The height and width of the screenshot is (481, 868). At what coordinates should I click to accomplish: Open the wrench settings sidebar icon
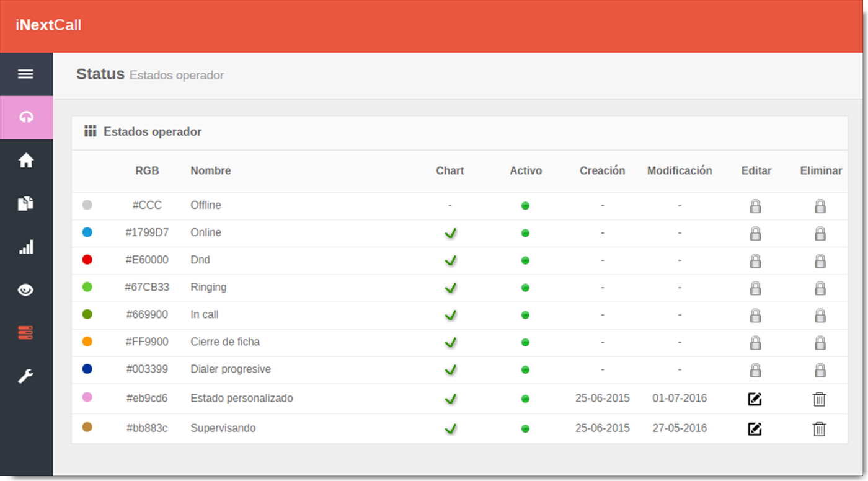(25, 376)
